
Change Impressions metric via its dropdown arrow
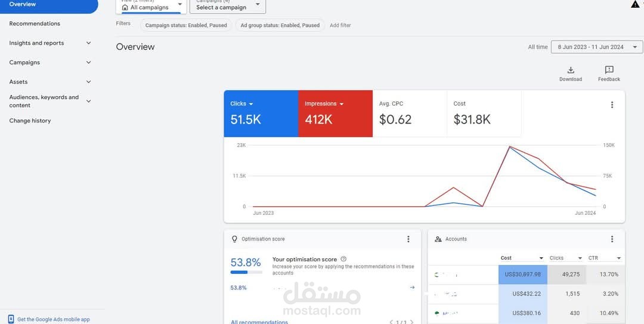[341, 104]
